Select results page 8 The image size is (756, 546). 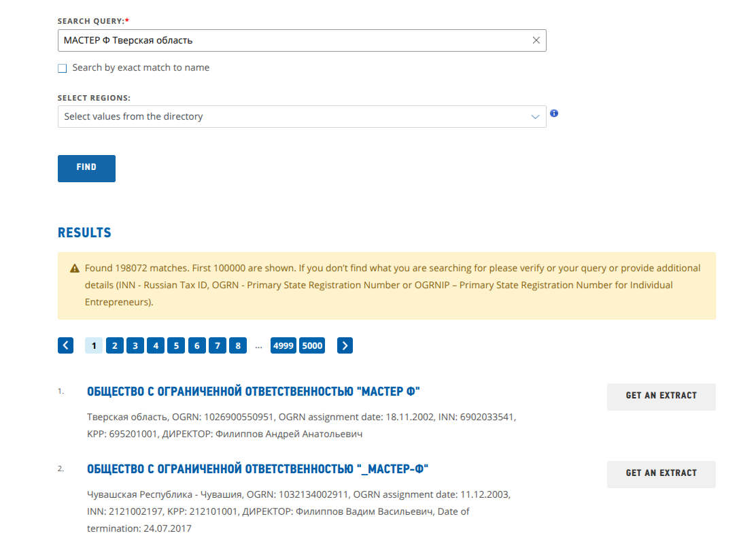pyautogui.click(x=238, y=345)
